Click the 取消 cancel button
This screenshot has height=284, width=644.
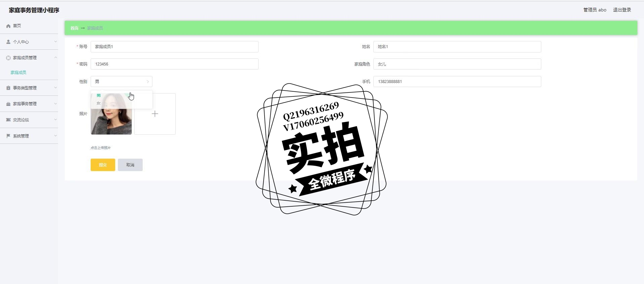pos(130,165)
